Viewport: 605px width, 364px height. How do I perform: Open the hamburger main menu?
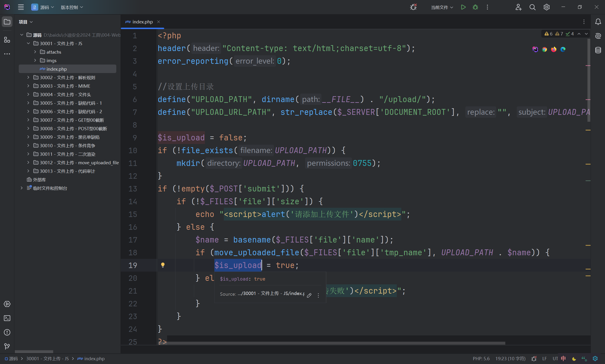tap(21, 7)
